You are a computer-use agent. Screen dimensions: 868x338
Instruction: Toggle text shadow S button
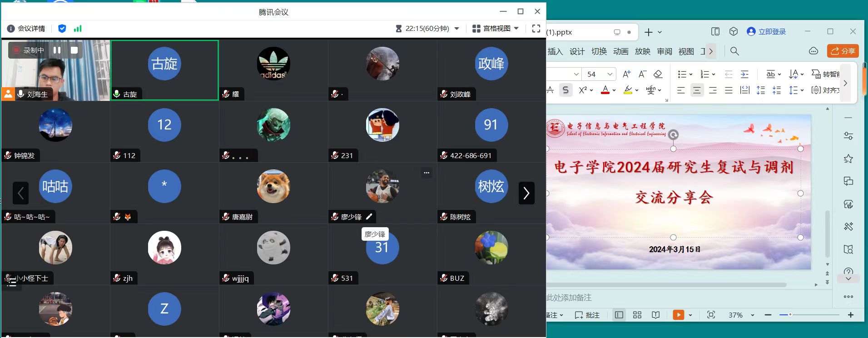point(565,90)
